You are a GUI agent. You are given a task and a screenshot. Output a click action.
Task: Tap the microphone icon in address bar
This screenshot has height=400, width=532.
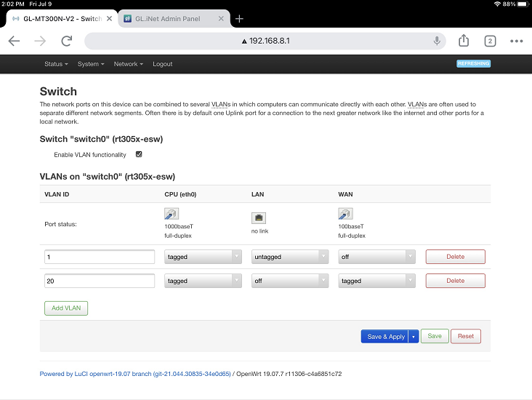coord(437,41)
